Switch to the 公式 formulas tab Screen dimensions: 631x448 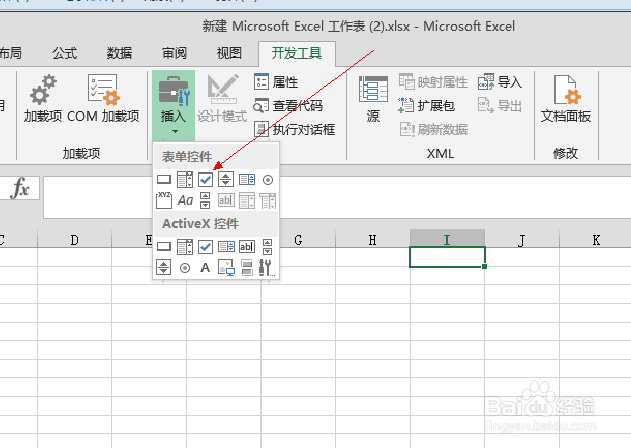pyautogui.click(x=64, y=53)
